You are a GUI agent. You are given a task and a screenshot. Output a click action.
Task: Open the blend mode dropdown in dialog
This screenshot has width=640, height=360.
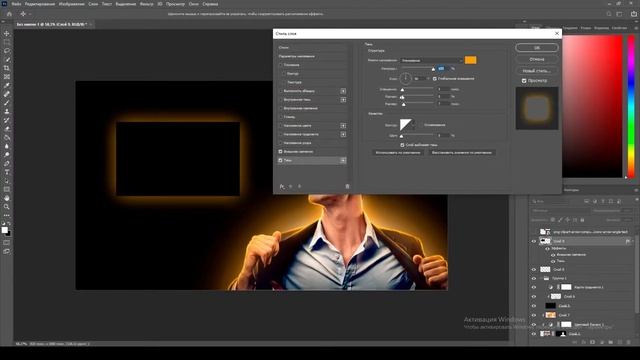[431, 60]
